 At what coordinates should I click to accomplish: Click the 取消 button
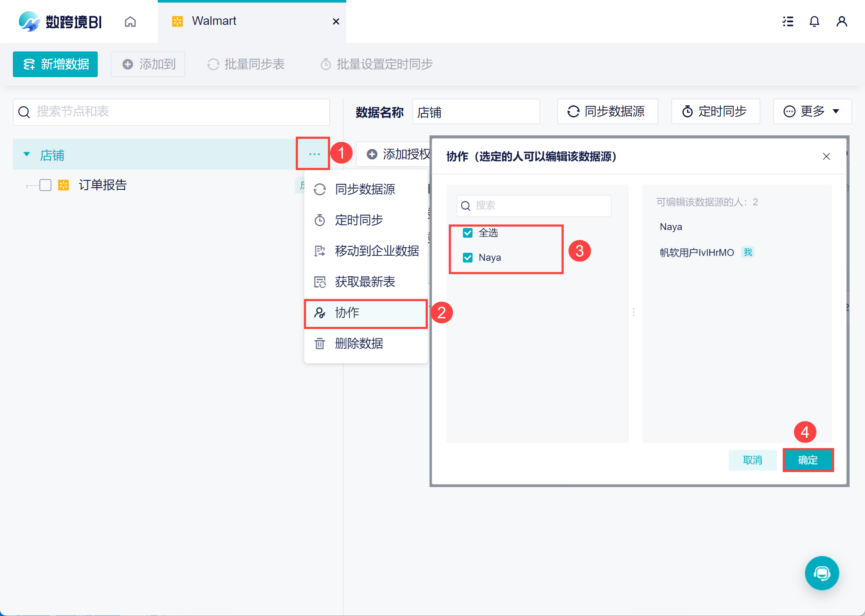click(752, 460)
